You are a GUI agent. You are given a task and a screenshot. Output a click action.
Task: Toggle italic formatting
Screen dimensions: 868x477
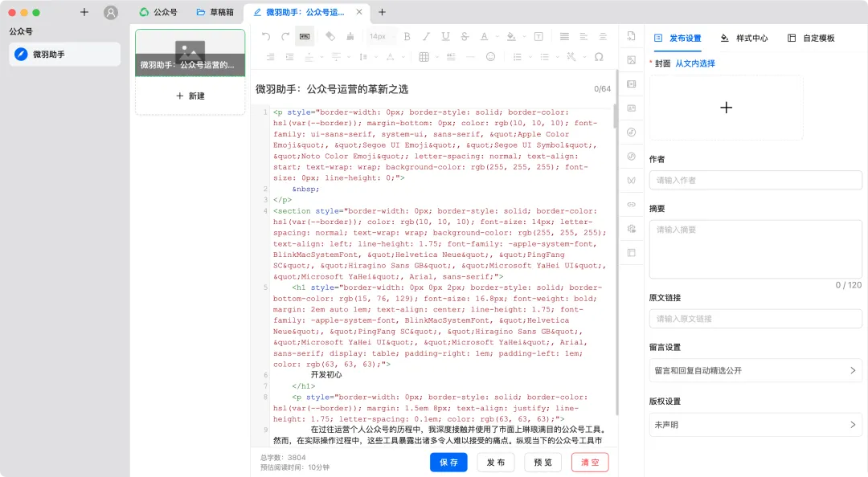click(x=426, y=36)
